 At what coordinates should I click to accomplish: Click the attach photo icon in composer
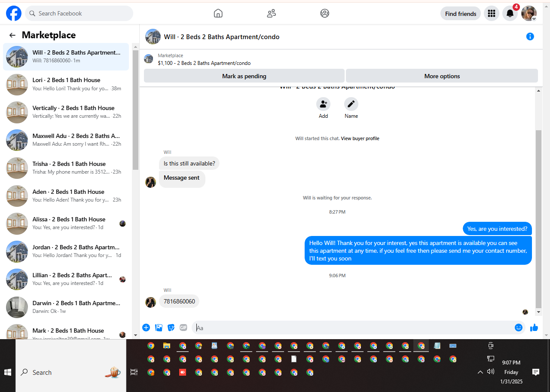[159, 328]
